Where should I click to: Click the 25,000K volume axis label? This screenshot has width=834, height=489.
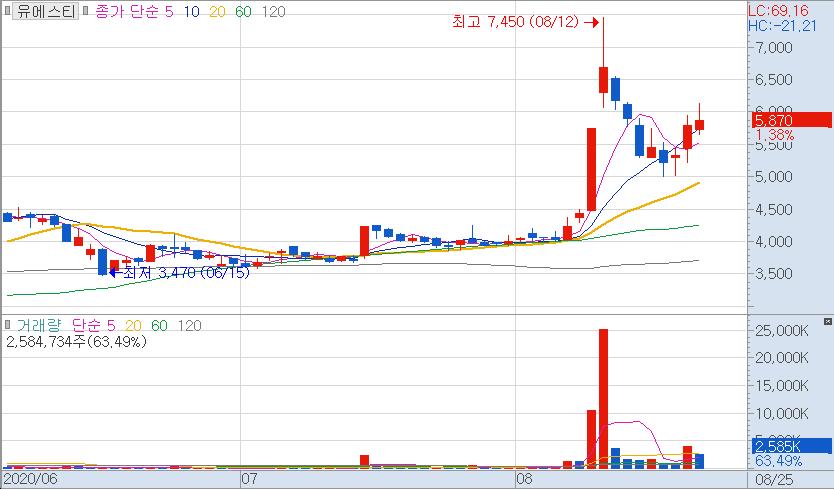click(x=782, y=330)
